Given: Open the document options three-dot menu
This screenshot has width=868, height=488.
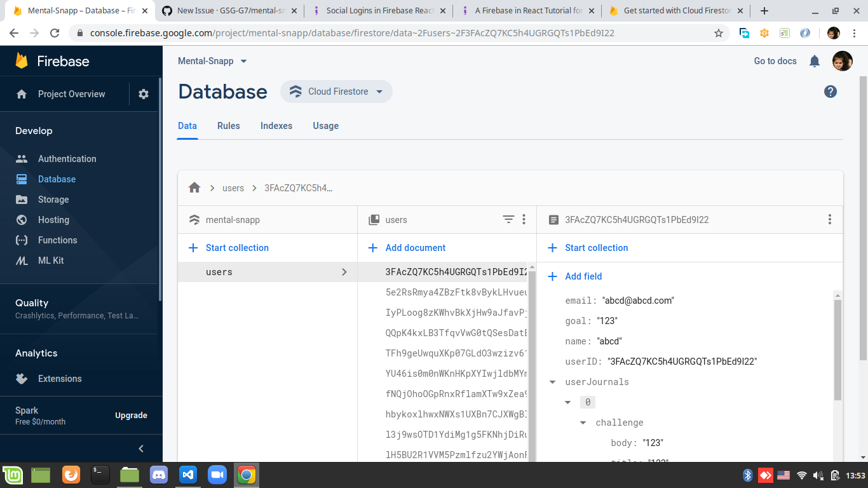Looking at the screenshot, I should [829, 219].
